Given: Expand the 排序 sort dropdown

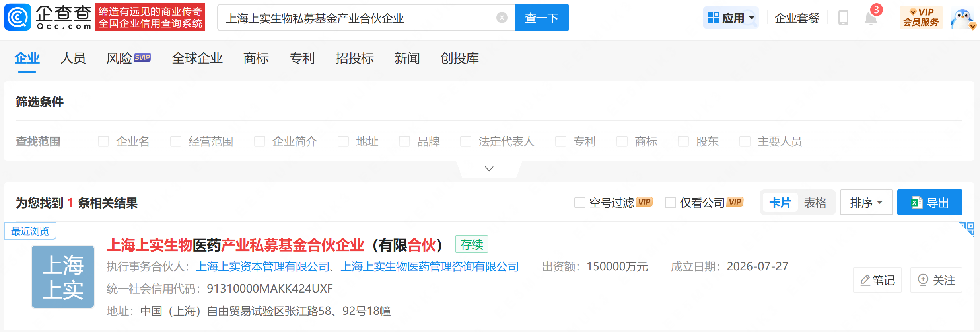Looking at the screenshot, I should pos(866,203).
